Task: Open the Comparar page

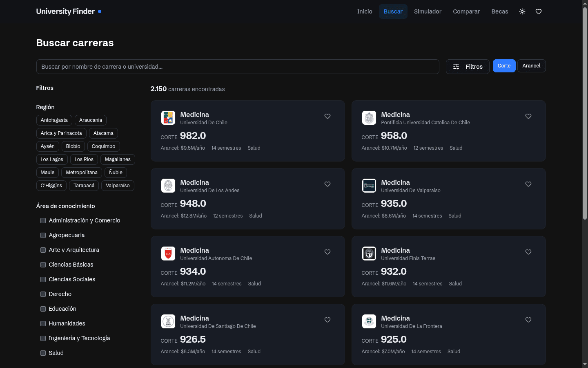Action: coord(466,11)
